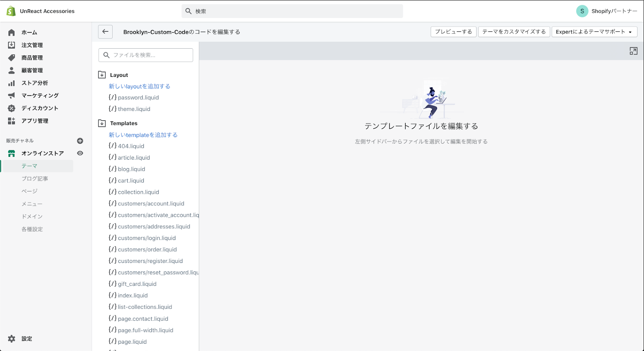This screenshot has width=644, height=351.
Task: Click 新しいtemplateを追加する link
Action: [x=143, y=135]
